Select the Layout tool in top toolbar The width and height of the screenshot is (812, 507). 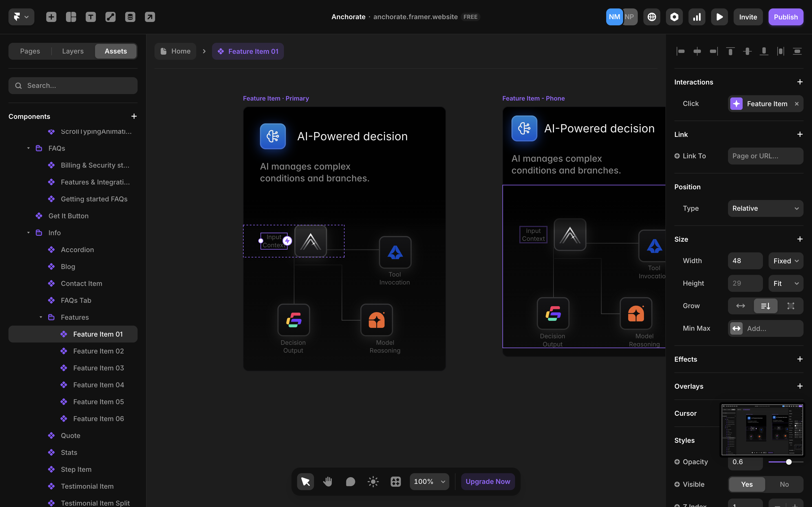pyautogui.click(x=71, y=17)
